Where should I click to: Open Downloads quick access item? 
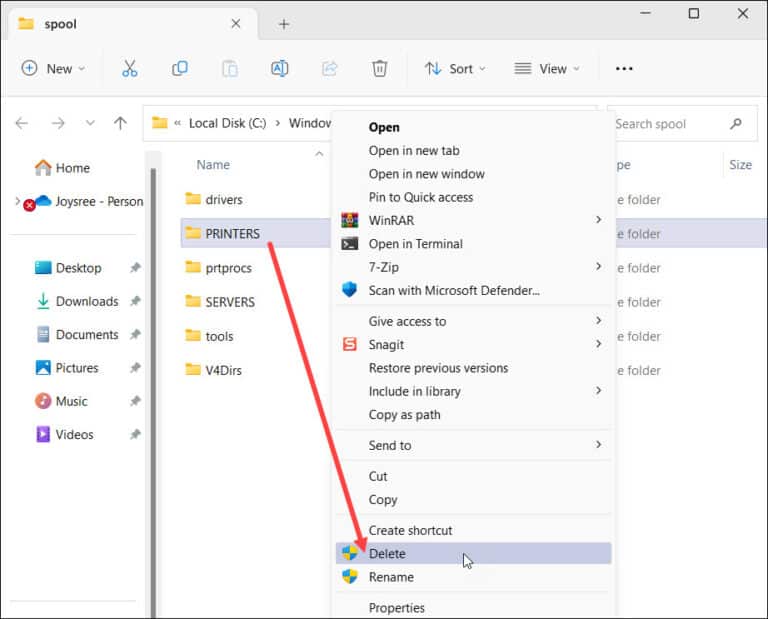tap(78, 301)
